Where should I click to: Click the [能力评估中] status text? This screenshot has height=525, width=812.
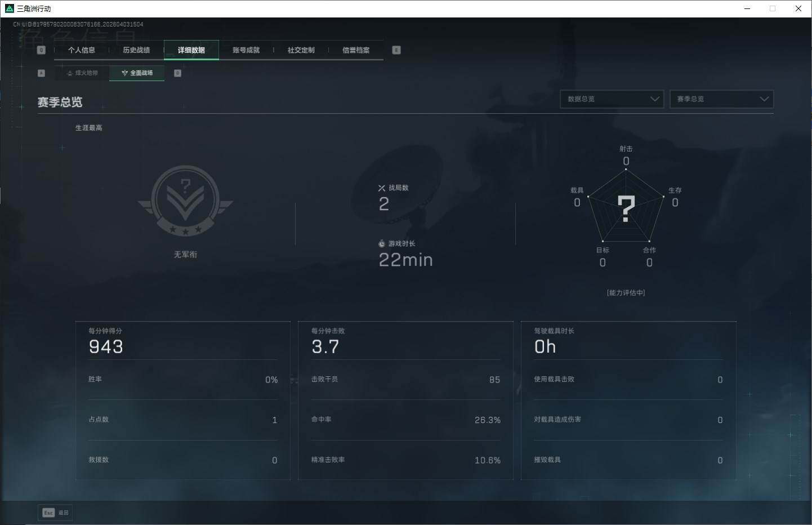coord(626,293)
